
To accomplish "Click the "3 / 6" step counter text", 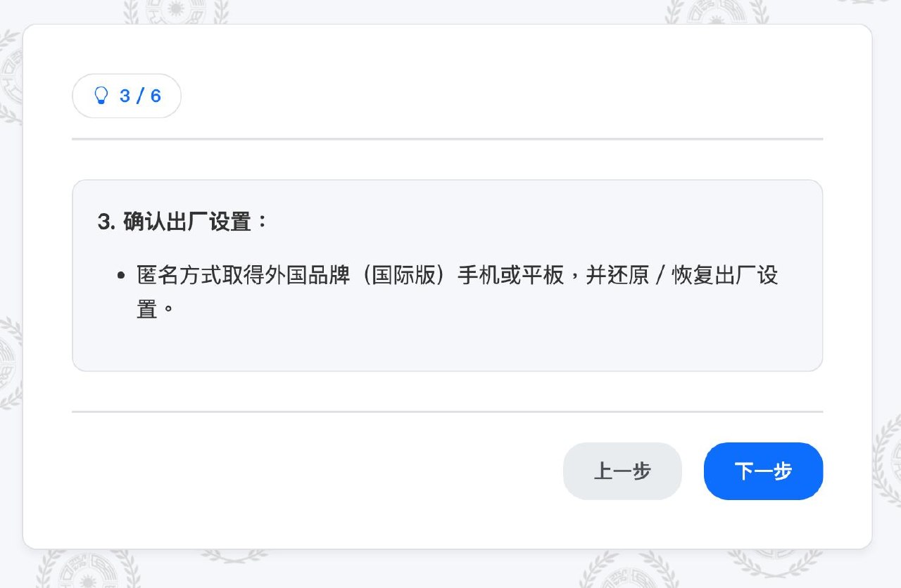I will tap(140, 96).
